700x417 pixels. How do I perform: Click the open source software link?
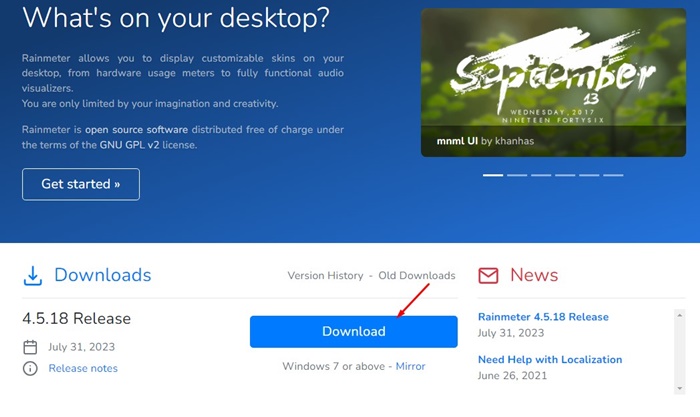point(136,130)
